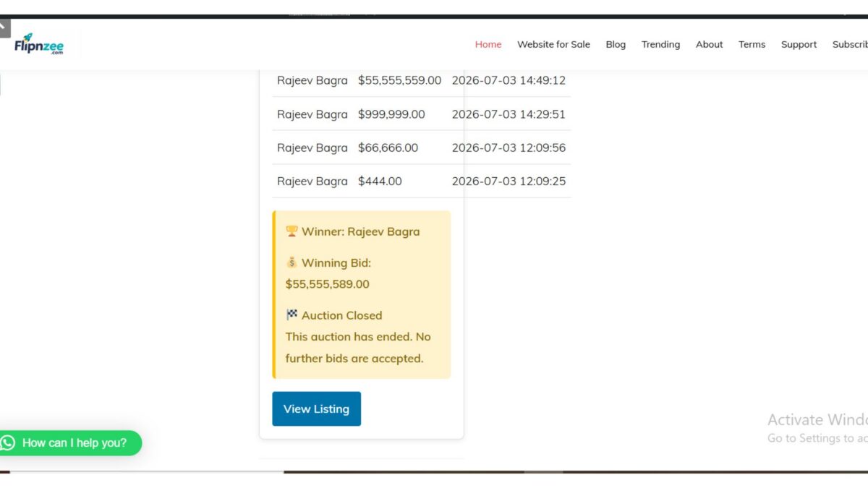Click the Winner: Rajeev Bagra text
Image resolution: width=868 pixels, height=488 pixels.
360,231
